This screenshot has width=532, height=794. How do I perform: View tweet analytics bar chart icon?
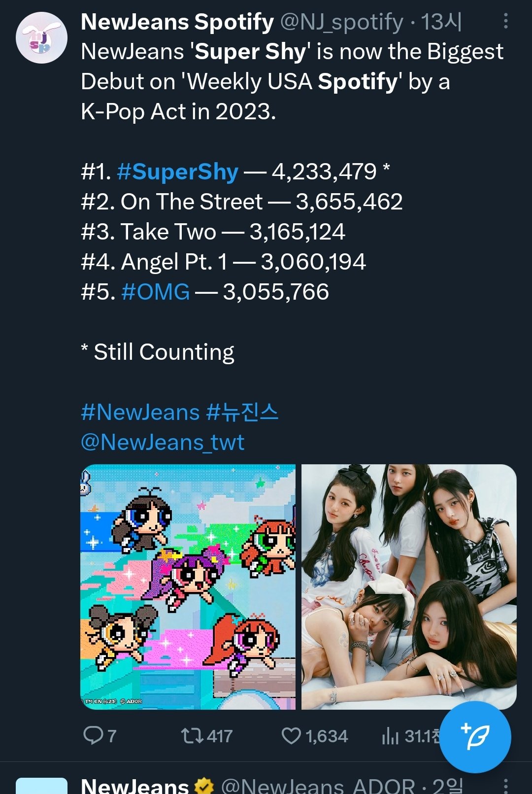(x=390, y=736)
